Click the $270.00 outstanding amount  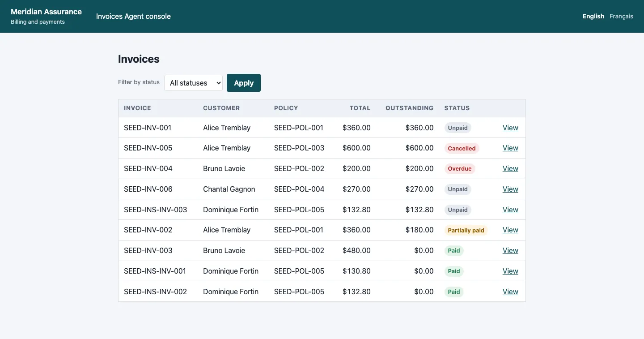pyautogui.click(x=419, y=189)
